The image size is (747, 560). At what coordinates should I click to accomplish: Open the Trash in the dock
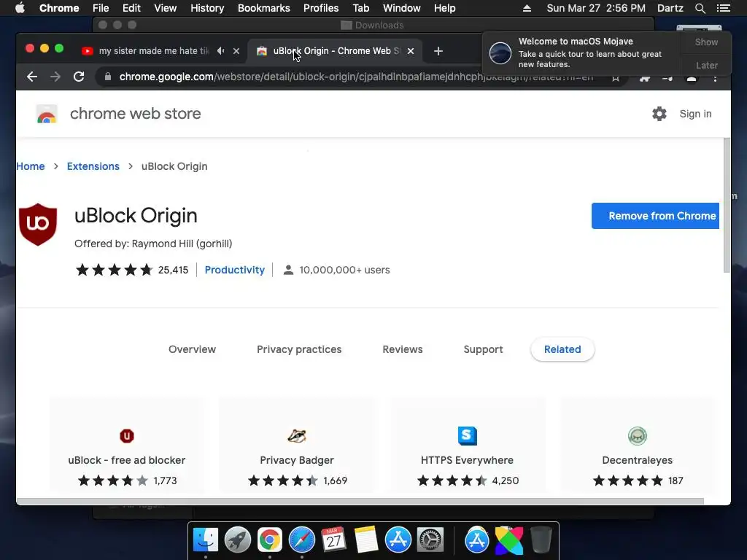click(x=541, y=540)
